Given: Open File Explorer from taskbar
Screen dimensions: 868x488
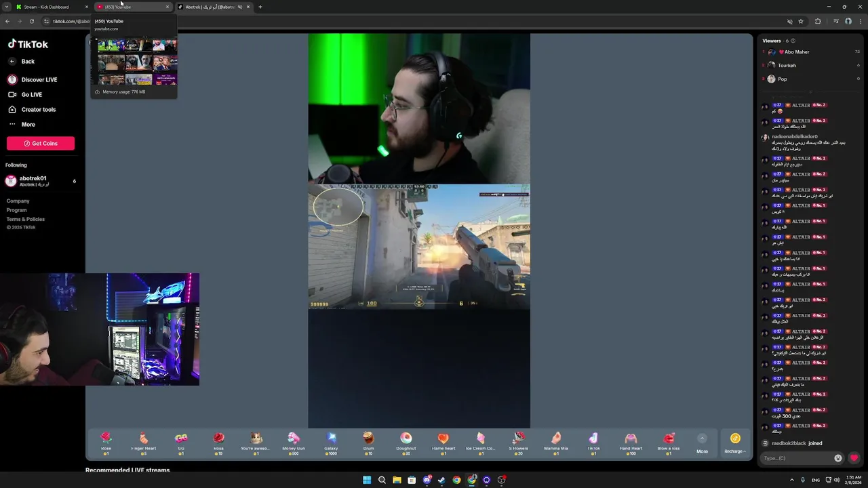Looking at the screenshot, I should [397, 480].
